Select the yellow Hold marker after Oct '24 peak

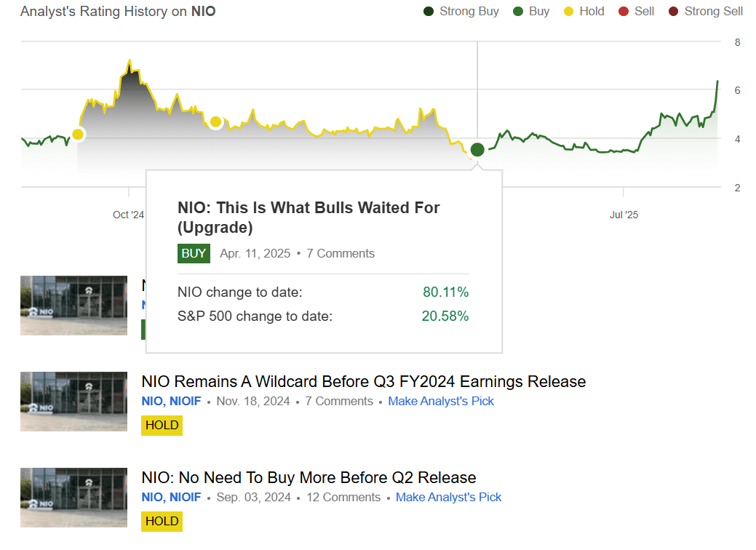[x=215, y=121]
